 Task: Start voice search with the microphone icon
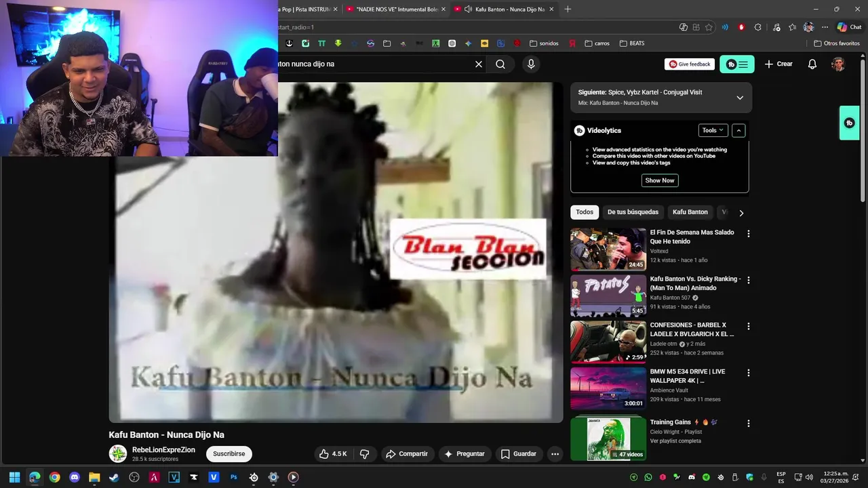531,64
